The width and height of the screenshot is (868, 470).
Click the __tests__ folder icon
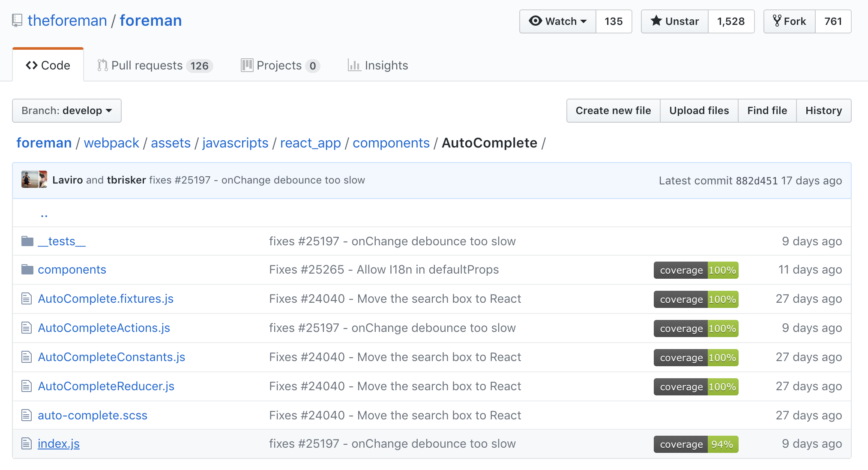[x=27, y=241]
